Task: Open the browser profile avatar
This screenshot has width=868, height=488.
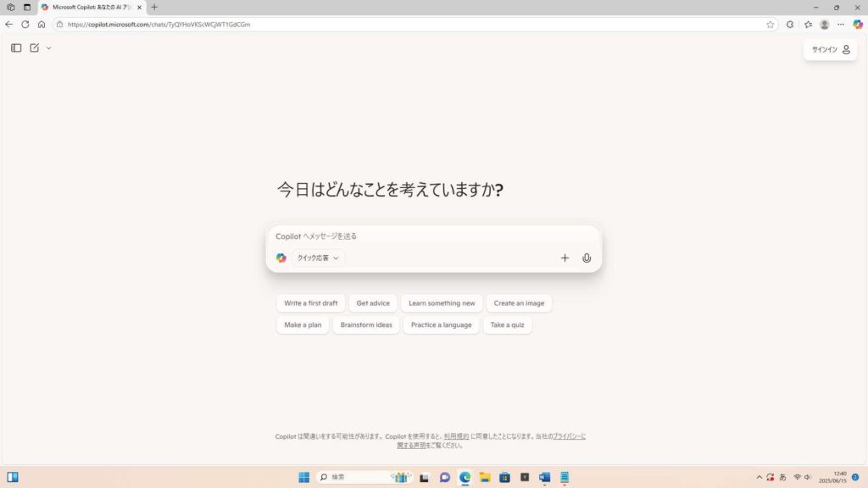Action: [824, 25]
